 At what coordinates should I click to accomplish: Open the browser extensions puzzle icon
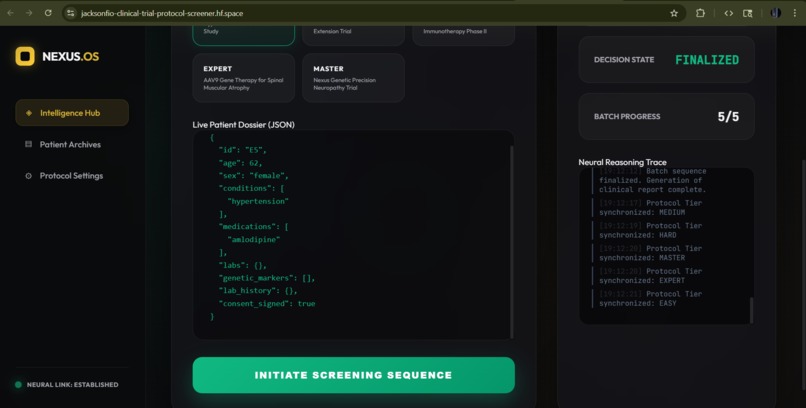pos(700,13)
